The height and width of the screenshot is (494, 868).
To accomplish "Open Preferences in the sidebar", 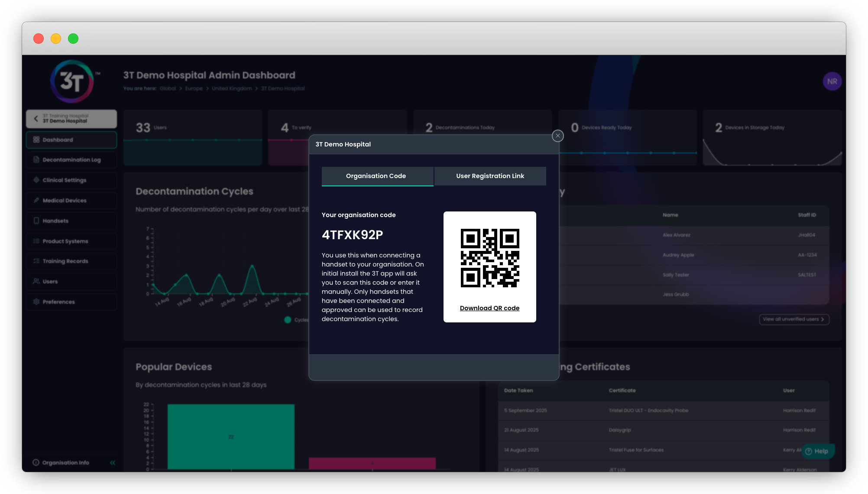I will 71,302.
